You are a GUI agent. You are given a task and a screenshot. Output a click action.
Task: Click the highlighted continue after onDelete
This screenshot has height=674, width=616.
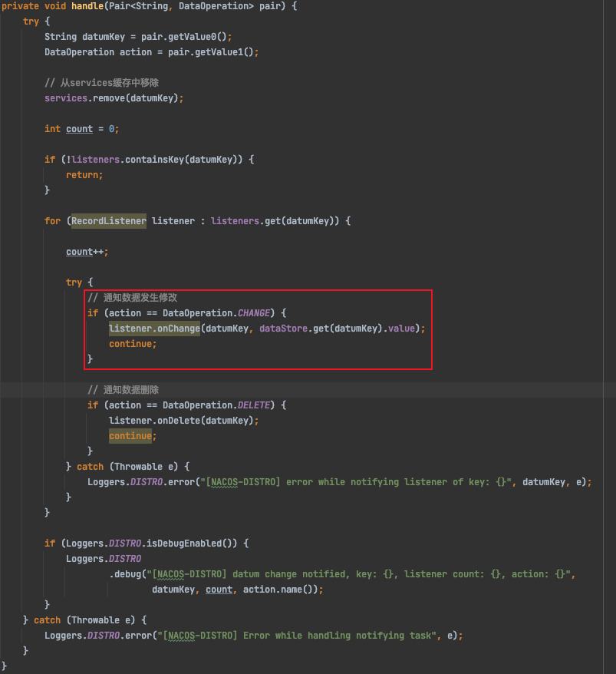[130, 436]
